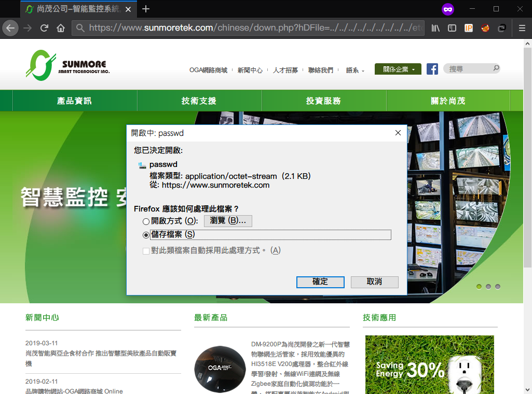Click the passwd file icon in dialog
Screen dimensions: 532x394
[142, 165]
